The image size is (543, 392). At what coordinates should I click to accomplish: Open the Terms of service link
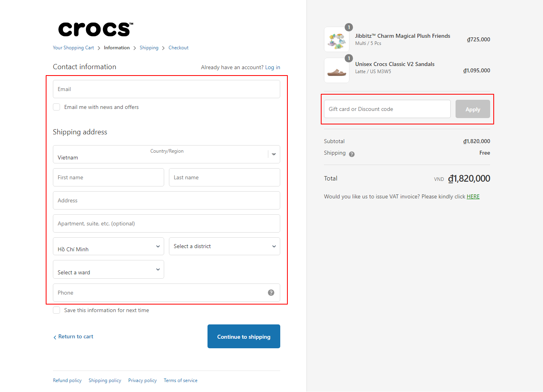tap(180, 380)
